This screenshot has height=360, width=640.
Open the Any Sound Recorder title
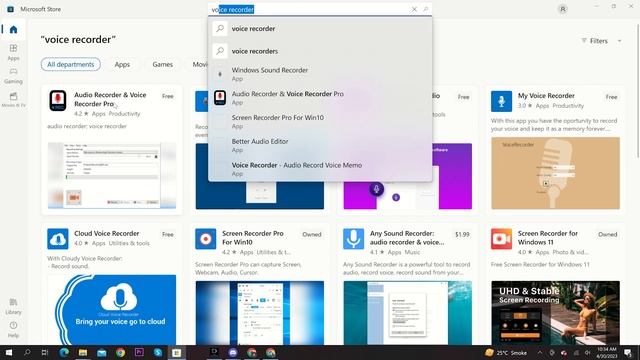click(407, 238)
